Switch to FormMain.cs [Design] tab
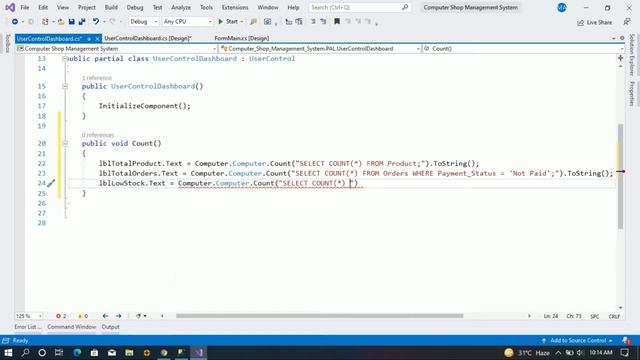 (x=242, y=38)
